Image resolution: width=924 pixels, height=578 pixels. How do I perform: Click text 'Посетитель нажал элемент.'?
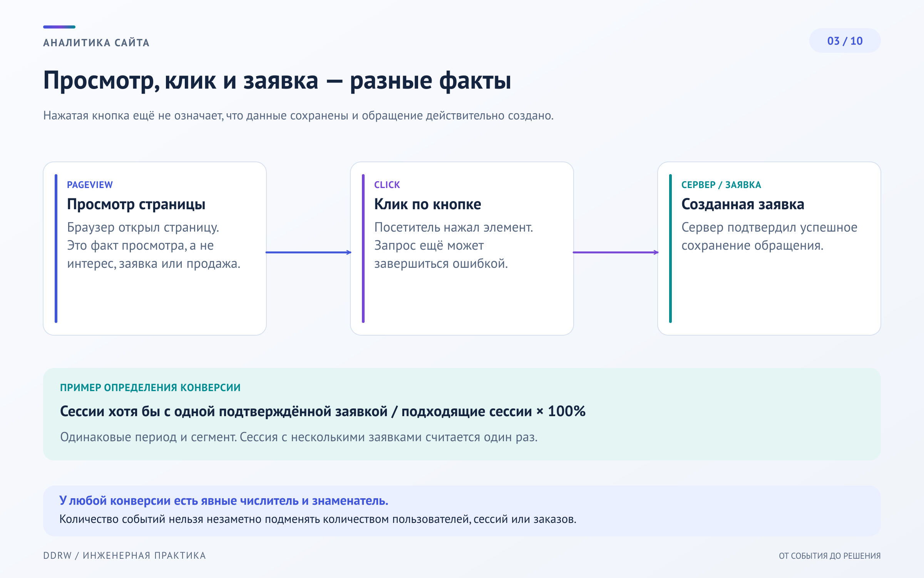pyautogui.click(x=454, y=227)
